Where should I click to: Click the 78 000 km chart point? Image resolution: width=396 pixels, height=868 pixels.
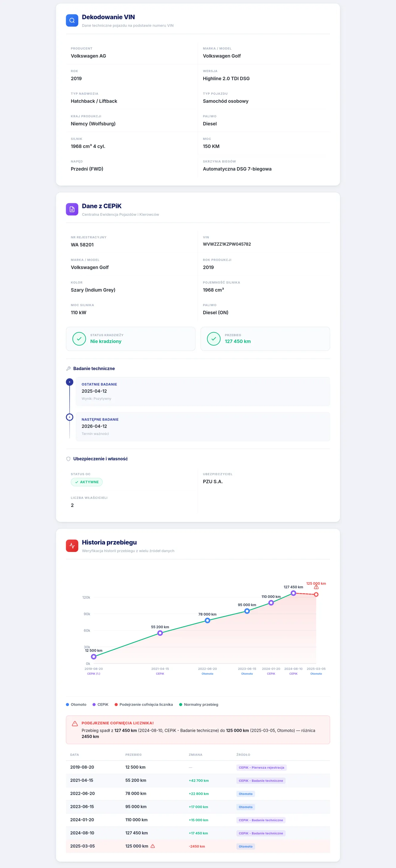[207, 620]
